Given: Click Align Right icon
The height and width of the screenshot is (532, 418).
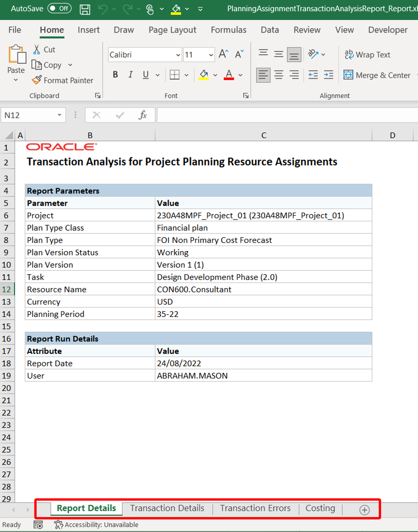Looking at the screenshot, I should tap(294, 75).
